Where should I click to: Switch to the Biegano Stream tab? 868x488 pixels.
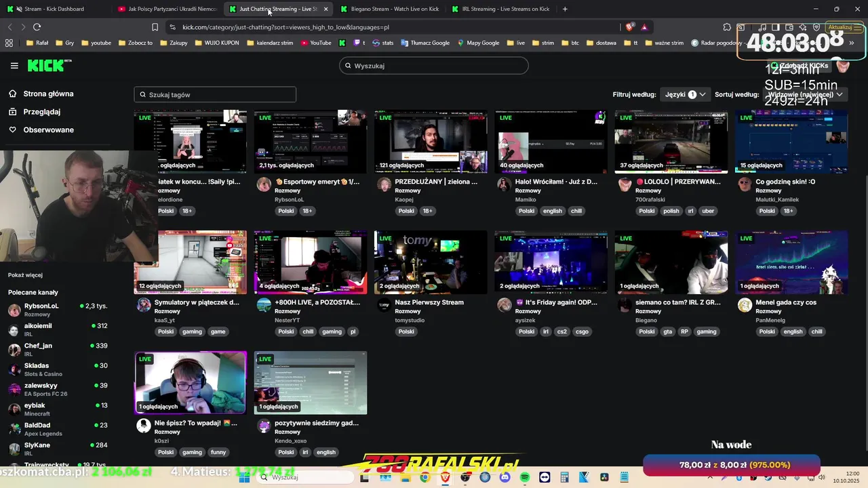coord(389,9)
